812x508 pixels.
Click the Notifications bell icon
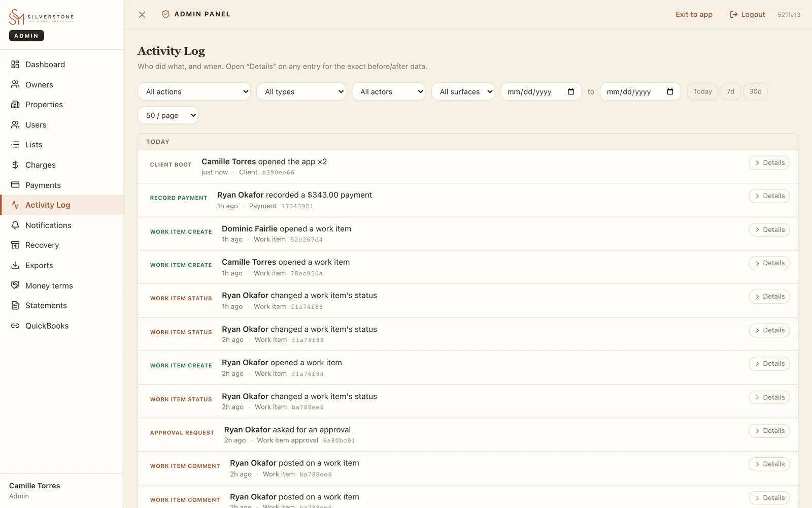tap(15, 225)
